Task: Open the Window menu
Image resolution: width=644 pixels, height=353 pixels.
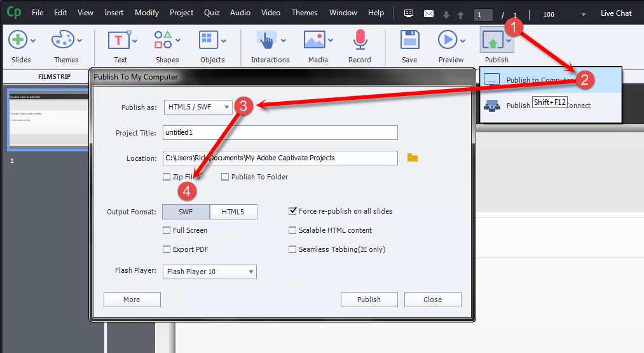Action: point(343,13)
